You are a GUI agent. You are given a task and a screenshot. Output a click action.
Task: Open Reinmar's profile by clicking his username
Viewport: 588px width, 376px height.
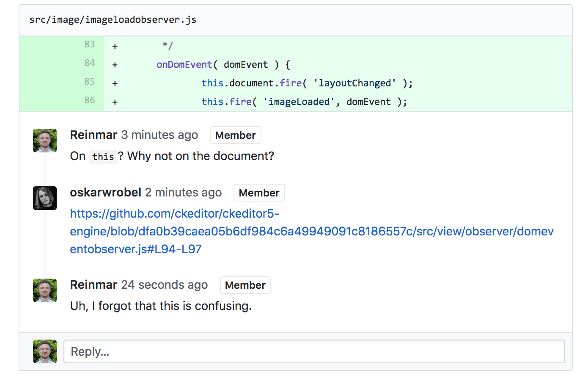click(x=93, y=135)
